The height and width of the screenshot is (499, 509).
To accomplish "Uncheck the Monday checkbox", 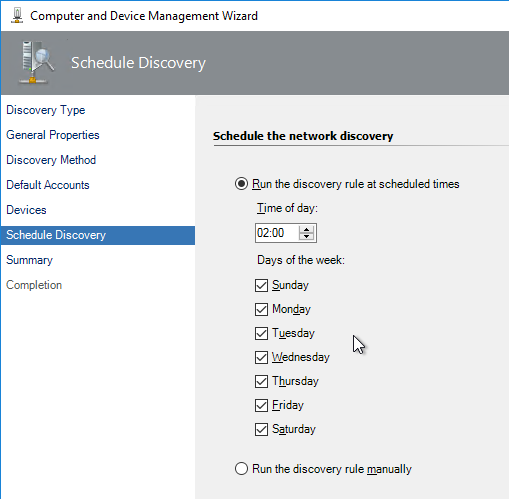I will click(x=261, y=309).
